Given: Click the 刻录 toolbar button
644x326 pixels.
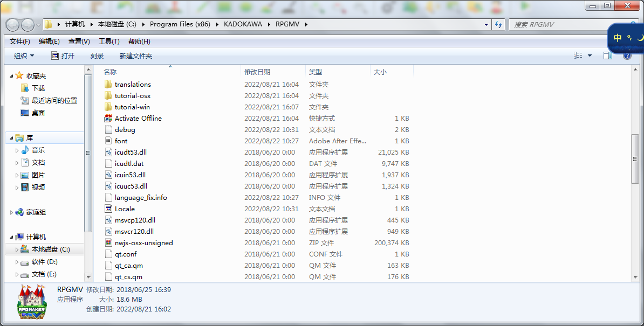Looking at the screenshot, I should coord(97,56).
